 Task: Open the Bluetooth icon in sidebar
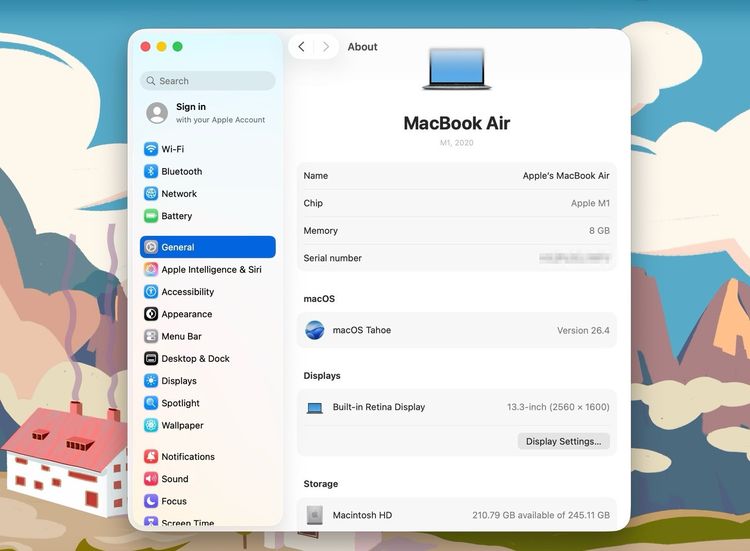coord(151,171)
